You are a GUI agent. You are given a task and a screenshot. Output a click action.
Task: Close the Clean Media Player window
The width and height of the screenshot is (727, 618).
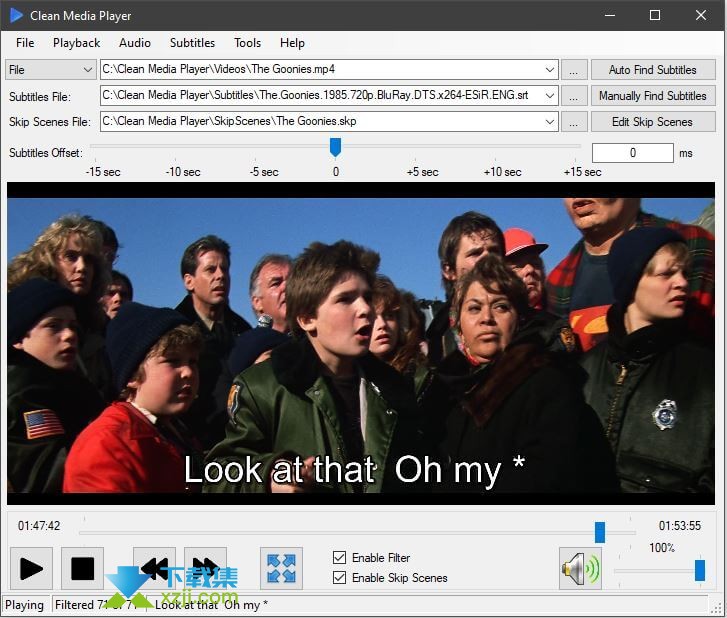[701, 15]
